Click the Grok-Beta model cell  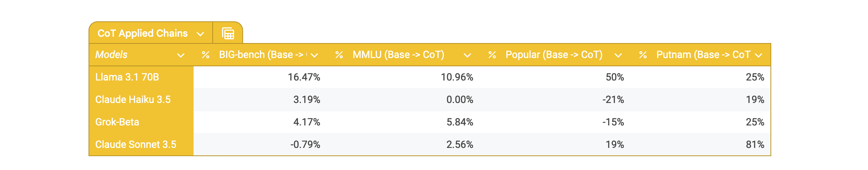(117, 122)
